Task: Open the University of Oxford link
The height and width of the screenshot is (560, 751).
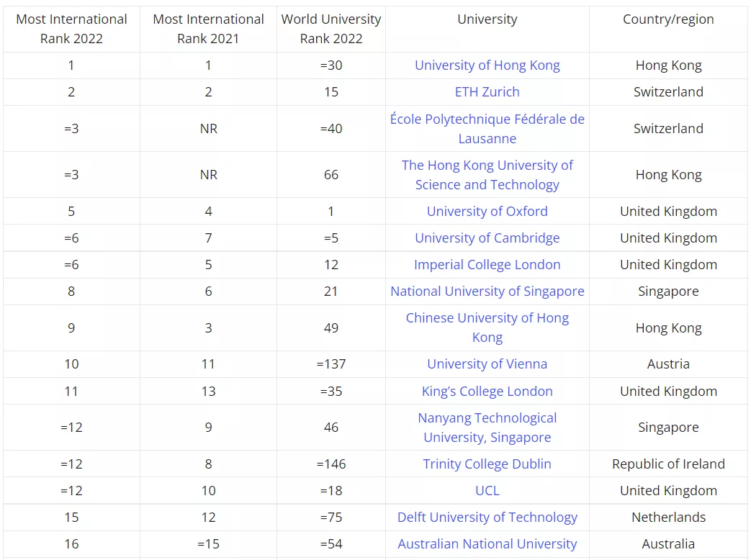Action: tap(487, 211)
